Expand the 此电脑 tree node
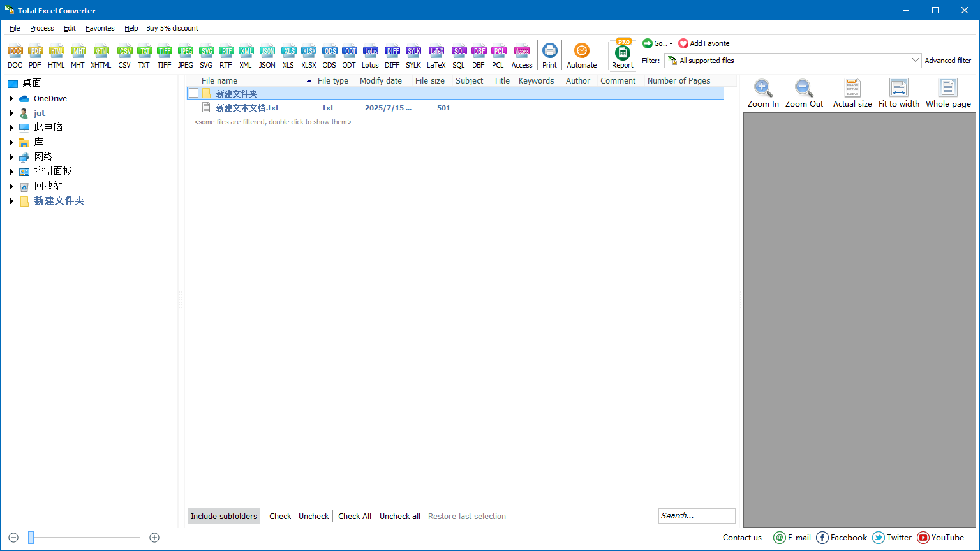Image resolution: width=980 pixels, height=551 pixels. (11, 128)
